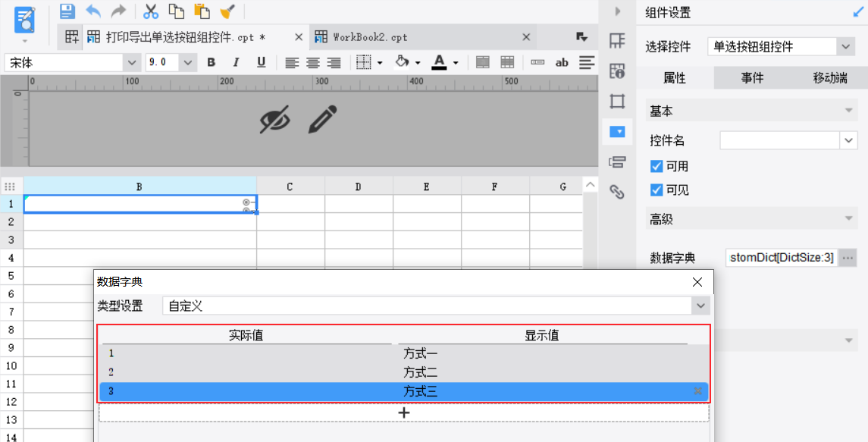
Task: Delete the 方式三 row with X
Action: pyautogui.click(x=698, y=391)
